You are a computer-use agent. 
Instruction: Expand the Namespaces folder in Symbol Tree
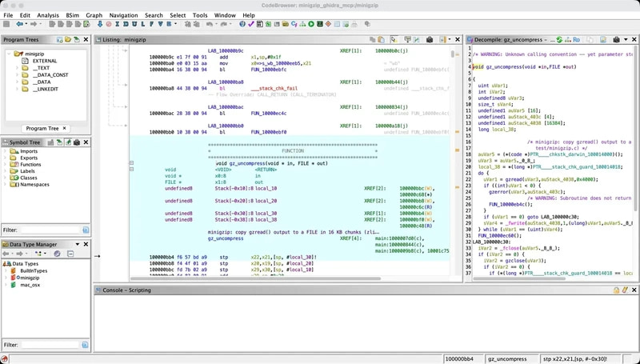pos(6,185)
